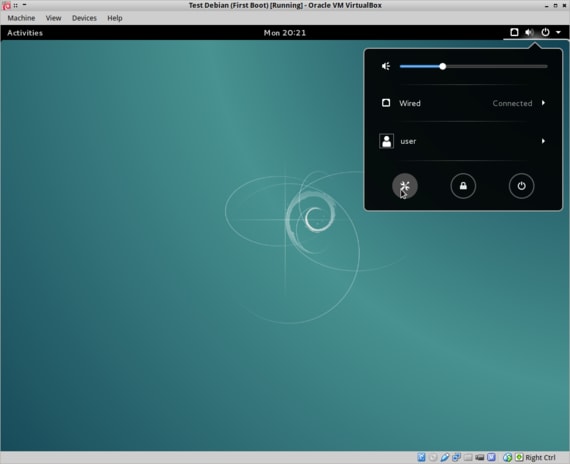The height and width of the screenshot is (464, 570).
Task: Click the user avatar icon
Action: (386, 141)
